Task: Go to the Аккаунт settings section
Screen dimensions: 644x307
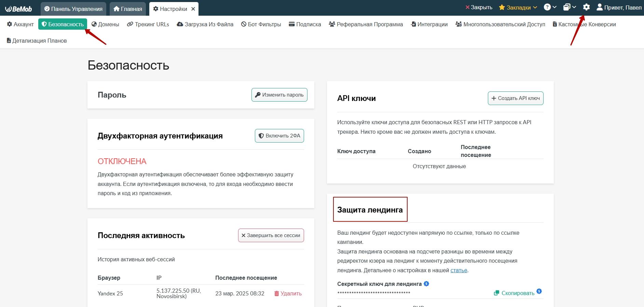Action: 20,24
